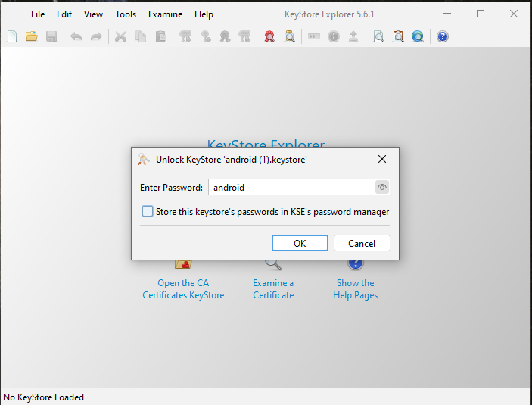Click the CA Certificates KeyStore folder icon
The height and width of the screenshot is (405, 532).
coord(183,264)
